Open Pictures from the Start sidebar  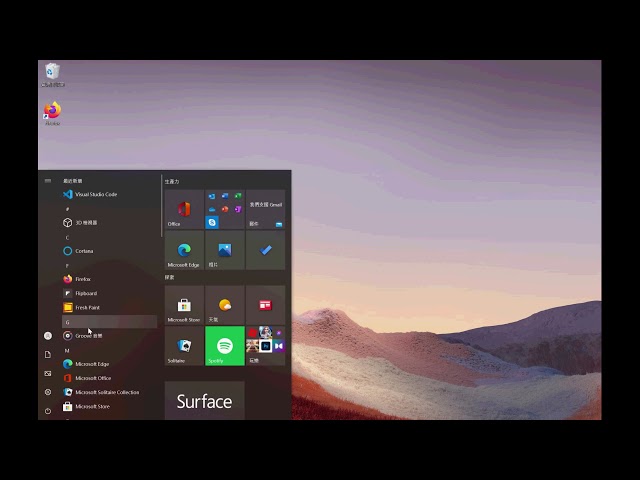click(x=48, y=373)
